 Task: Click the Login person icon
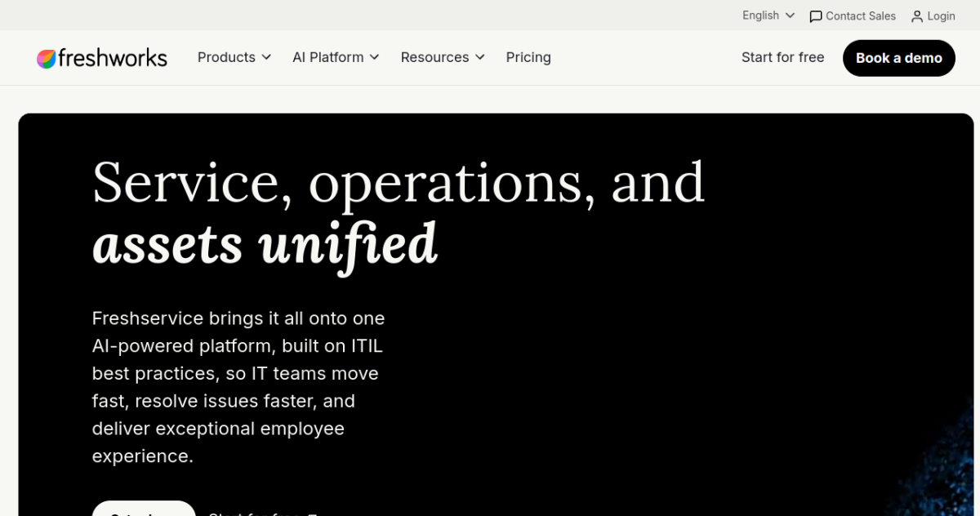(917, 16)
